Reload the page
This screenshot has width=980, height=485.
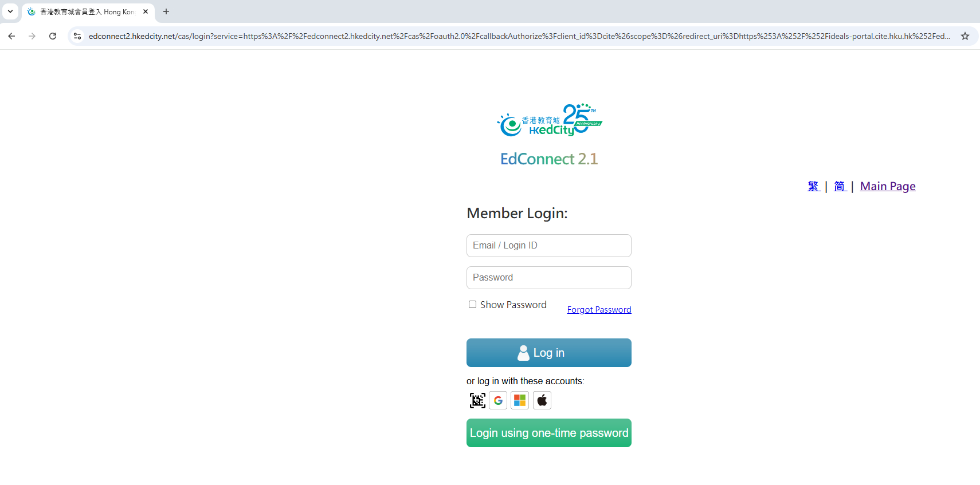tap(53, 36)
